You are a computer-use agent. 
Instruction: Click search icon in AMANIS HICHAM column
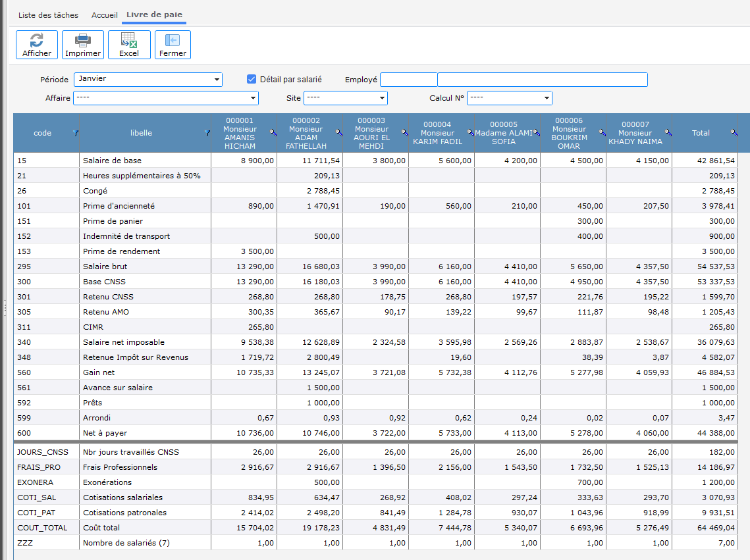click(x=273, y=133)
